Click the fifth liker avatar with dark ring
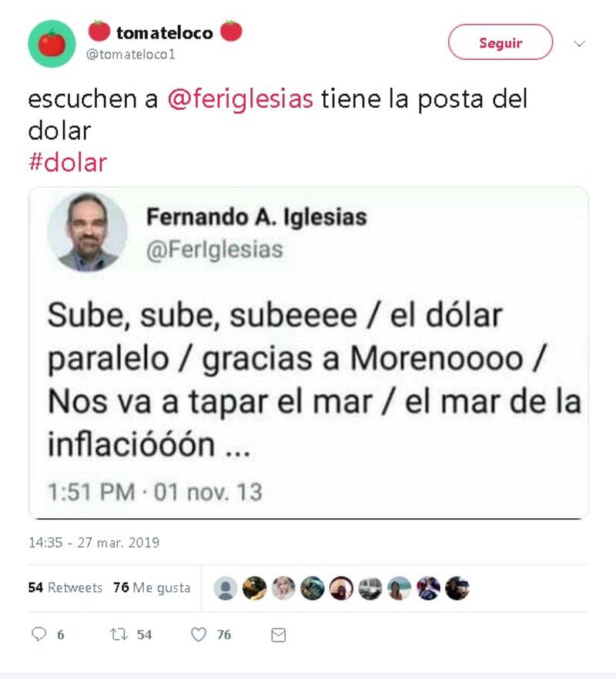The image size is (616, 679). point(341,588)
